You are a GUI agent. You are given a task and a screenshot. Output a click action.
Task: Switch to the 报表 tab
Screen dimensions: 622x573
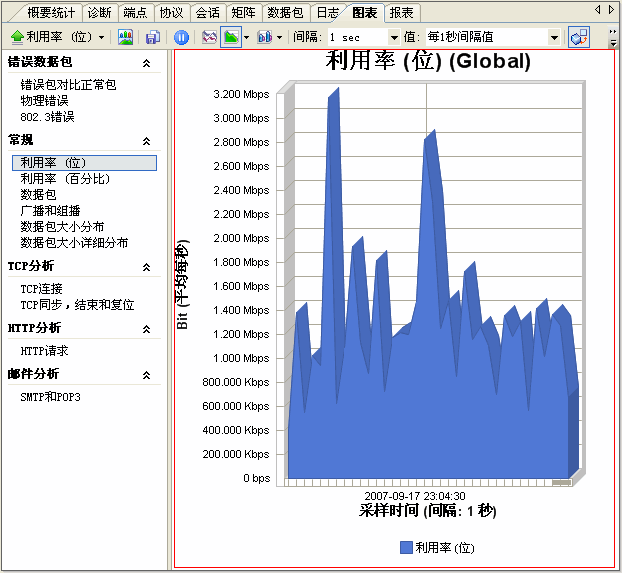tap(401, 13)
